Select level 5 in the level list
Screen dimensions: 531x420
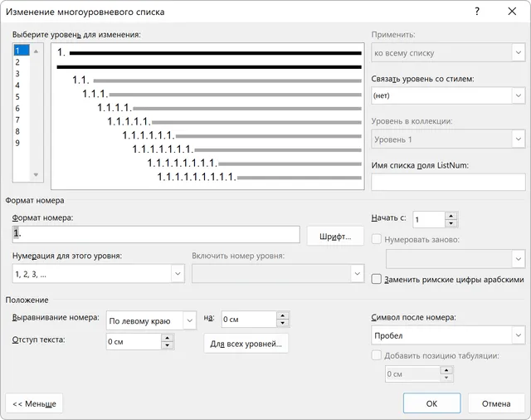pyautogui.click(x=22, y=97)
